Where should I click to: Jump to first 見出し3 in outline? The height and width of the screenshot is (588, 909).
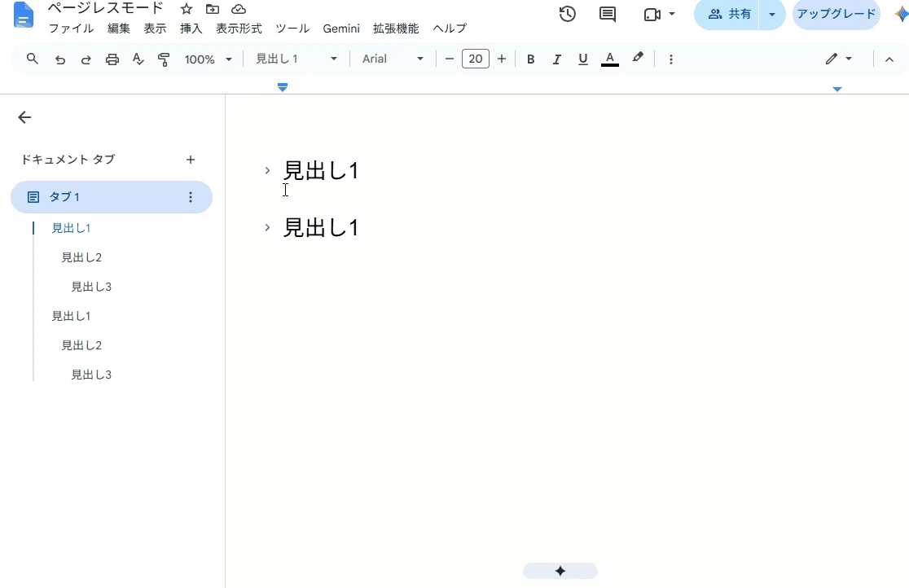pyautogui.click(x=91, y=287)
